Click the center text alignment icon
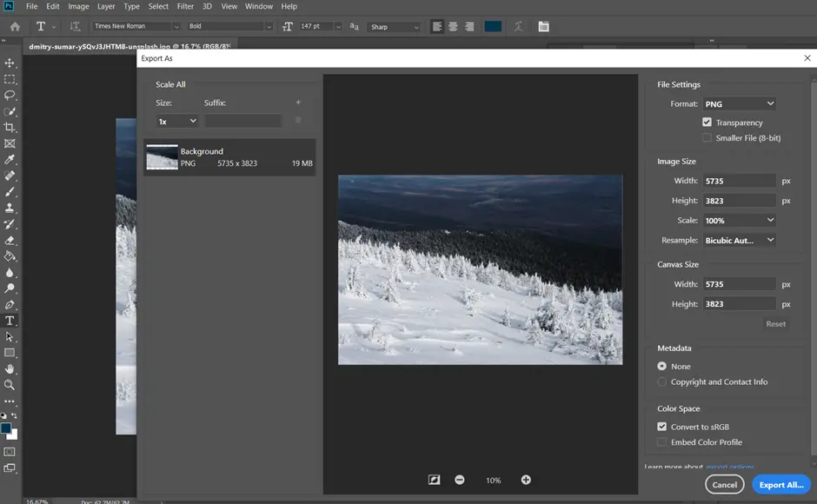Screen dimensions: 817x504 [453, 27]
